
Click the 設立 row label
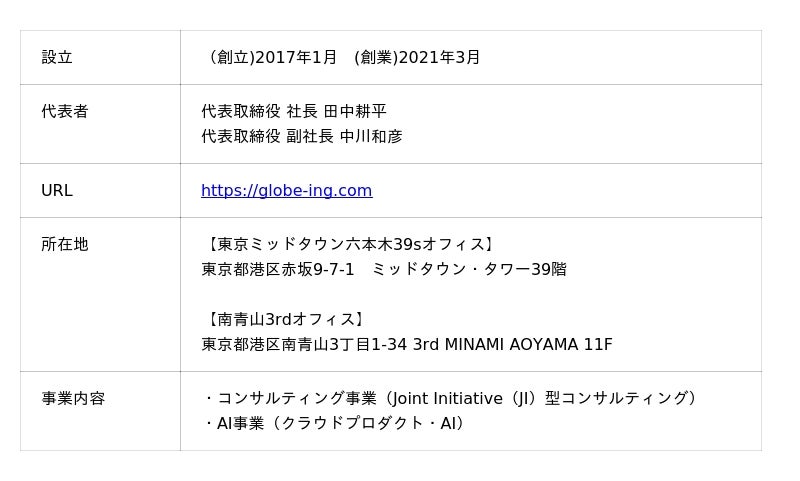tap(57, 58)
